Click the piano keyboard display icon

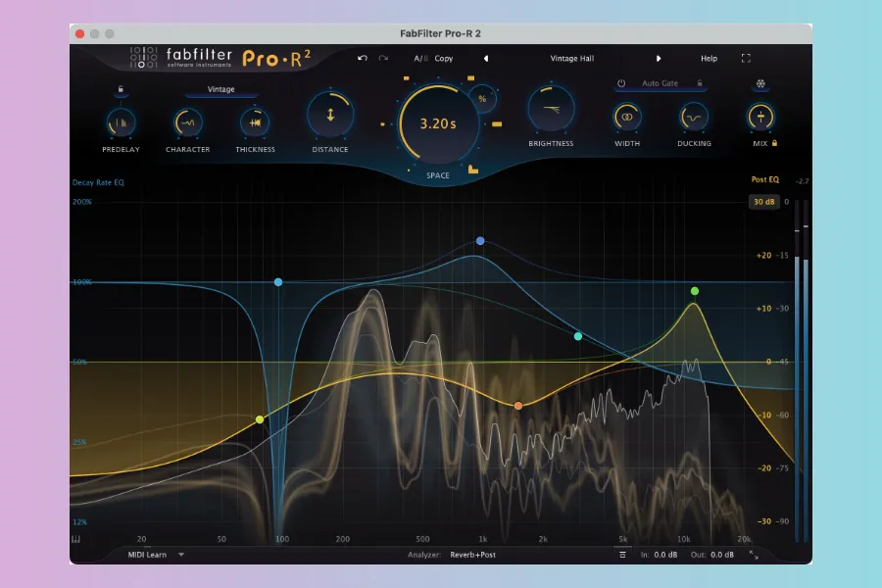[x=75, y=539]
